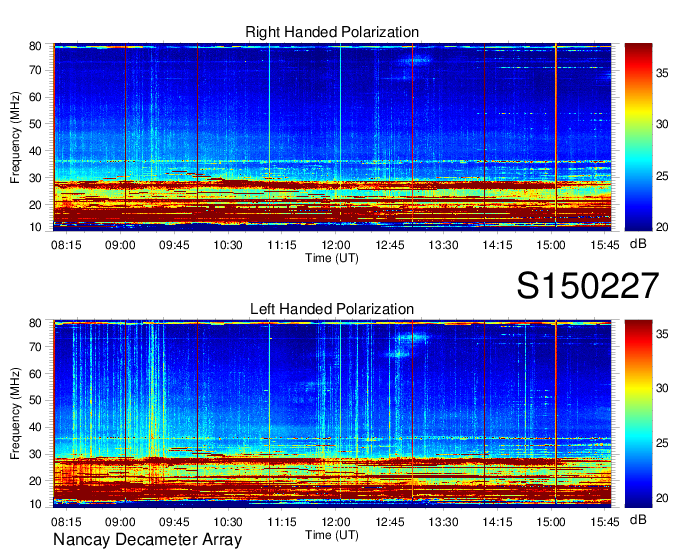Click 20 MHz tick of Right Handed plot
This screenshot has width=680, height=552.
(35, 205)
